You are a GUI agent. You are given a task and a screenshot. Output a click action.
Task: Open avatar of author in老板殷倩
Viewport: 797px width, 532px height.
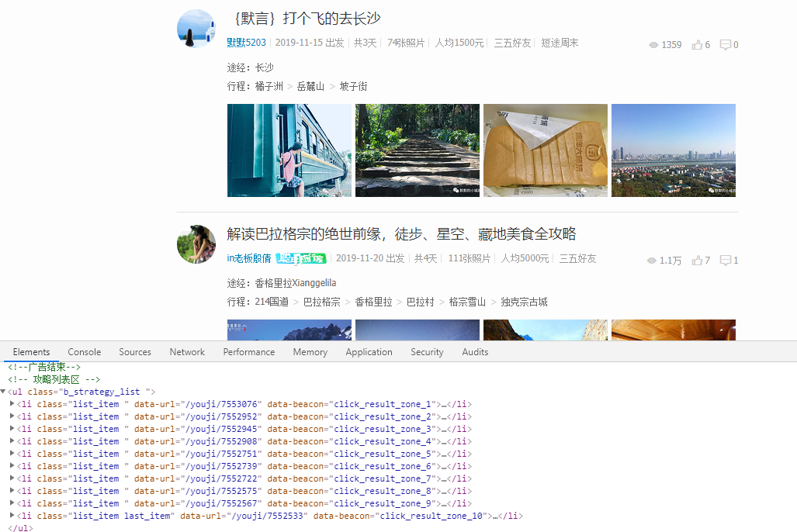(196, 244)
